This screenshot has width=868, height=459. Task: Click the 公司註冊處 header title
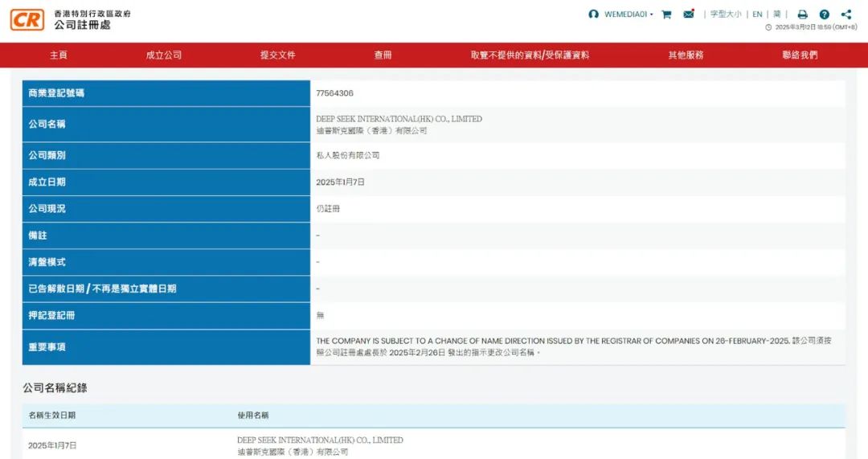click(x=83, y=25)
